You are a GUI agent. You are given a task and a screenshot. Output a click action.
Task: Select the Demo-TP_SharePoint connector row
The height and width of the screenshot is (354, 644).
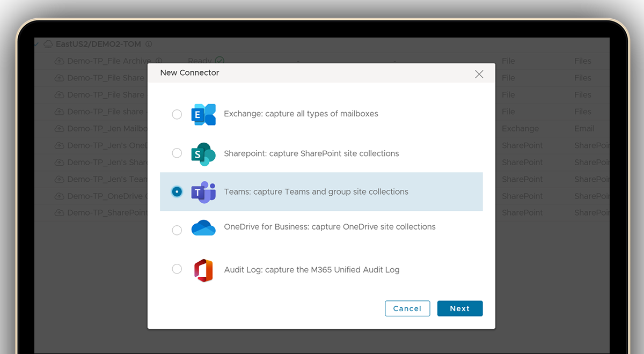[322, 213]
